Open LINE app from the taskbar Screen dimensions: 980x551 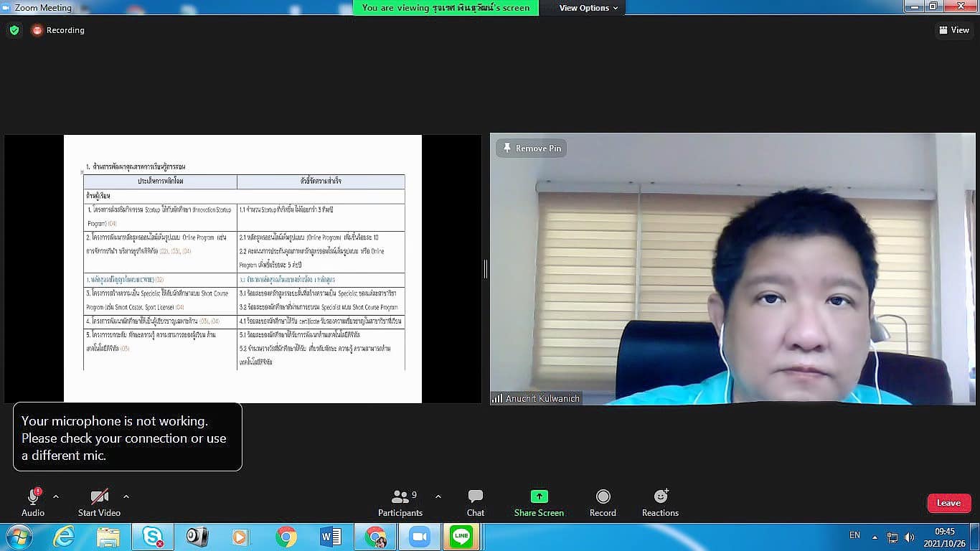(x=461, y=537)
